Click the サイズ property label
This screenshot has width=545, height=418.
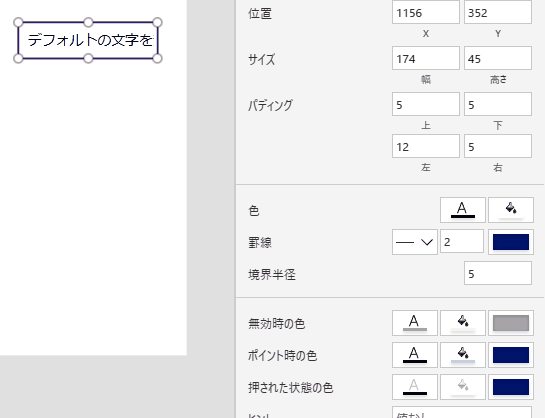tap(261, 59)
